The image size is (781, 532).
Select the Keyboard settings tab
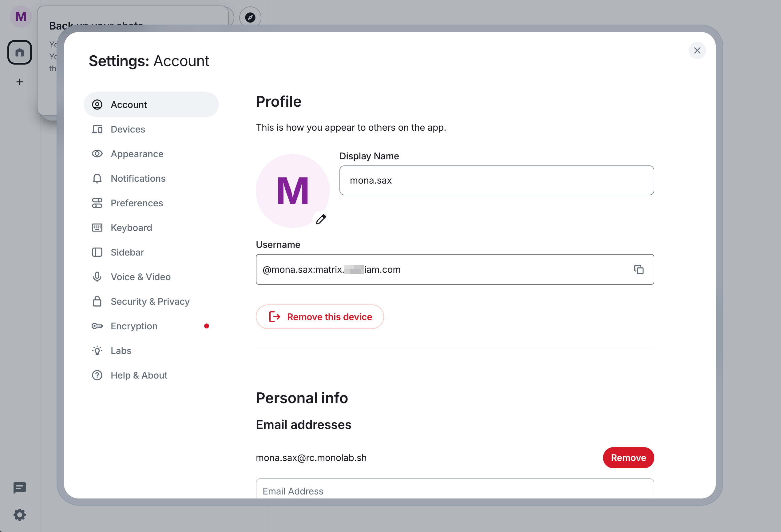(x=151, y=228)
